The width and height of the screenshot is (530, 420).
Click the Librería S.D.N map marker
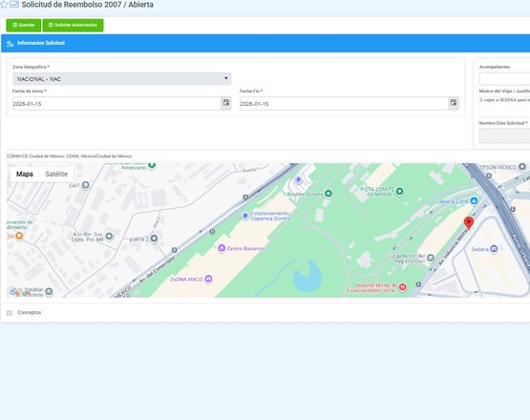click(x=474, y=201)
